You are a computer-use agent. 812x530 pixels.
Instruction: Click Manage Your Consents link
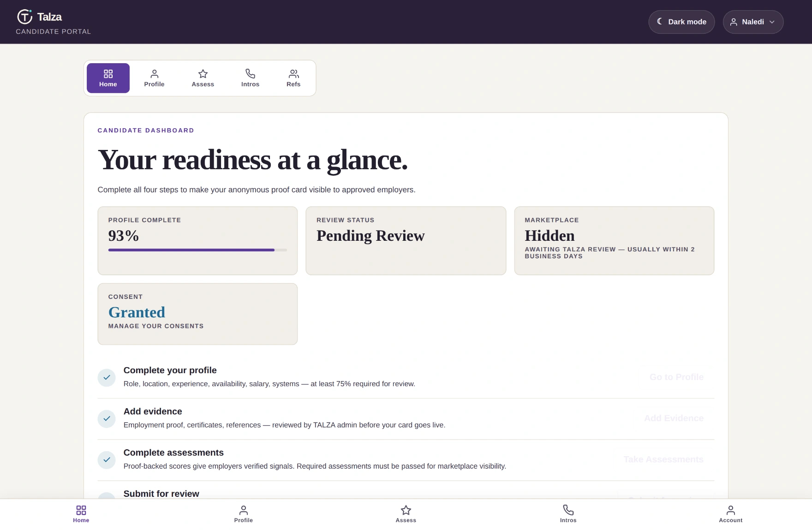pyautogui.click(x=156, y=326)
